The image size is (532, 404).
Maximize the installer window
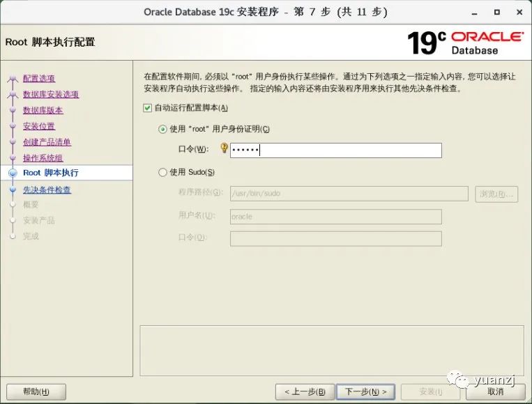click(496, 13)
